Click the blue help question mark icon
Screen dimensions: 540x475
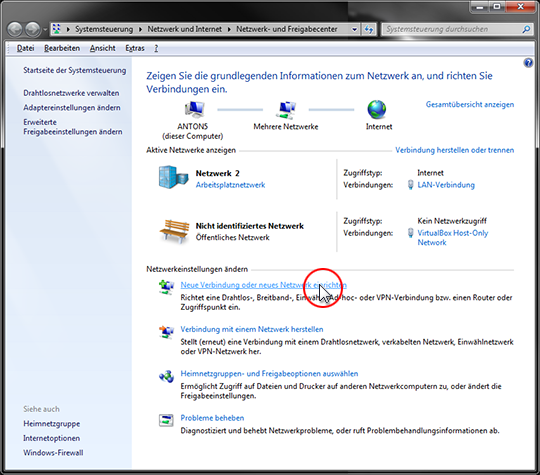pos(528,63)
